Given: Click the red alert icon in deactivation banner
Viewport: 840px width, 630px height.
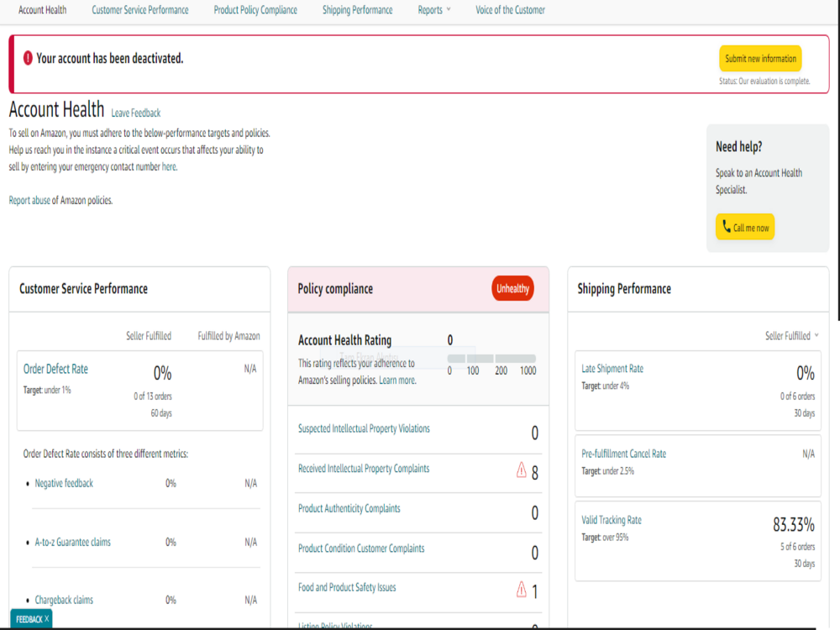Looking at the screenshot, I should pyautogui.click(x=28, y=59).
